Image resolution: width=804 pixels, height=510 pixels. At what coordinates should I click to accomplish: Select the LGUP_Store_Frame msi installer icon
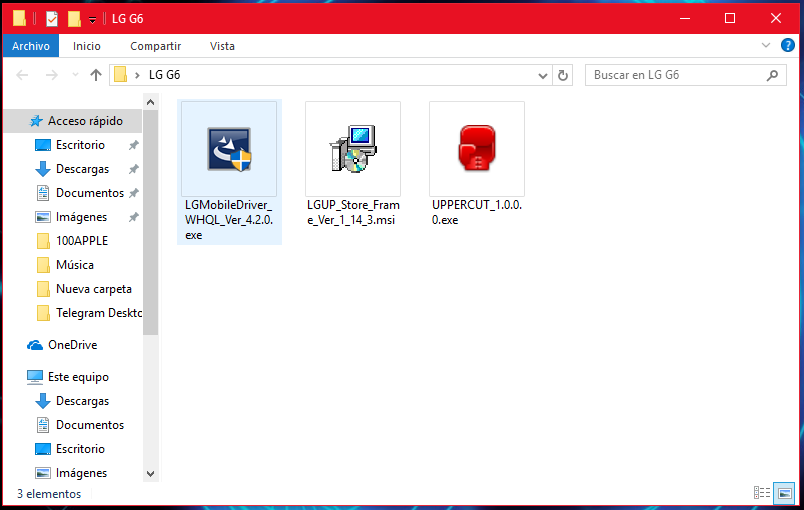352,149
